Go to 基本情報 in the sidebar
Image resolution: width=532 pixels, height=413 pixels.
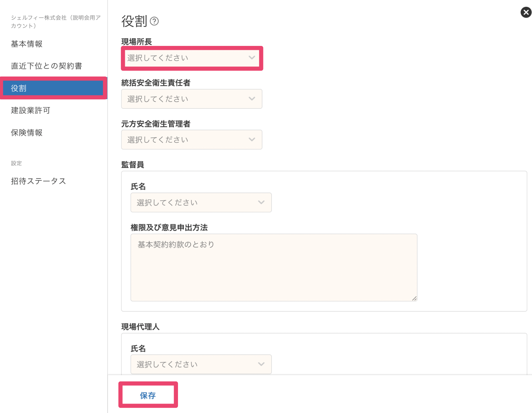tap(27, 44)
